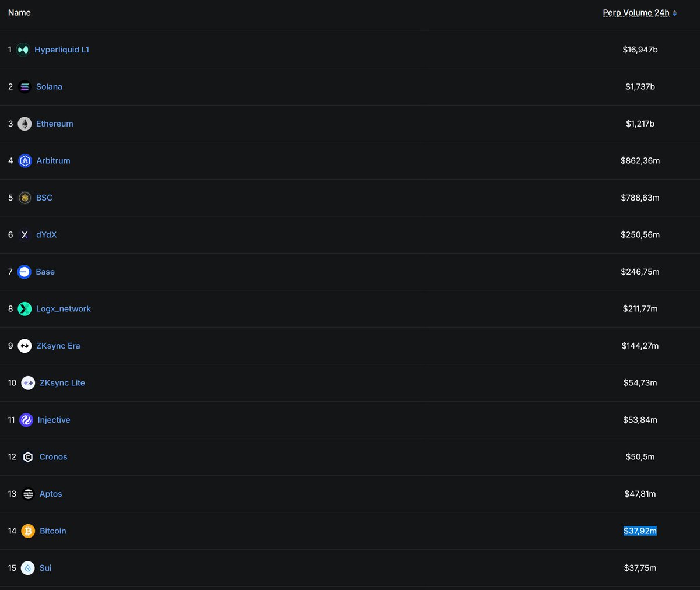Click the ZKsync Era logo
This screenshot has width=700, height=590.
tap(24, 346)
